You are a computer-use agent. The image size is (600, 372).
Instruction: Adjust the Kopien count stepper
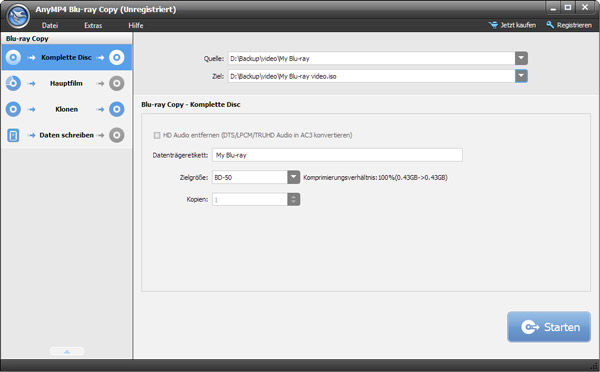[x=293, y=199]
